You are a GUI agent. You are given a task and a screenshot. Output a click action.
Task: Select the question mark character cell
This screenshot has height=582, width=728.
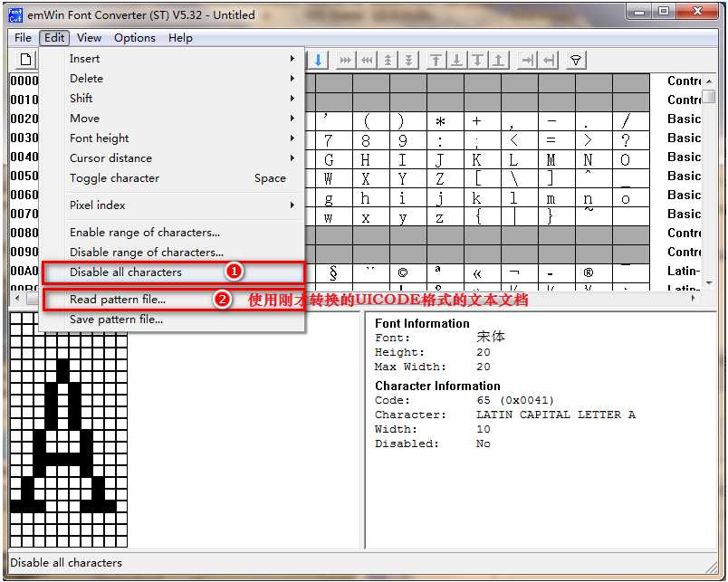[631, 140]
